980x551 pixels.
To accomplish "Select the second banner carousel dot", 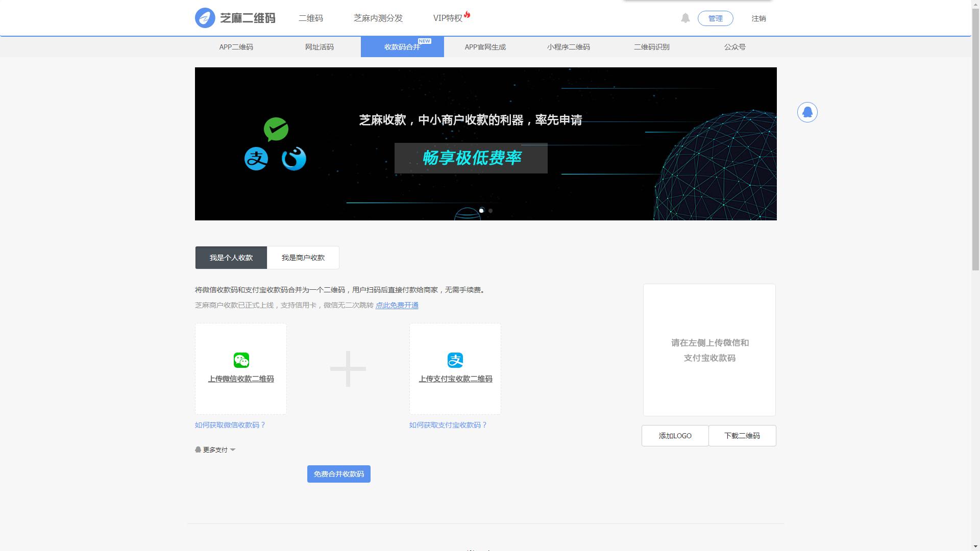I will (491, 211).
